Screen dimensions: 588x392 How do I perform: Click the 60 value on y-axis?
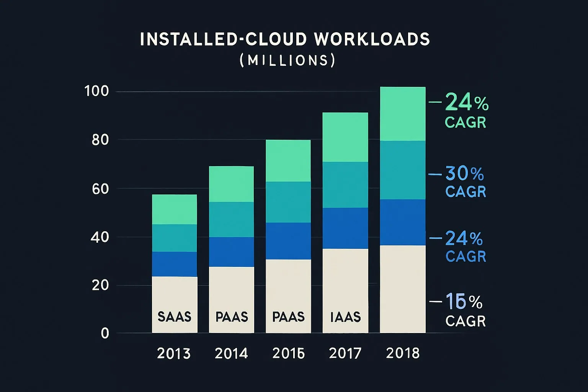point(100,189)
